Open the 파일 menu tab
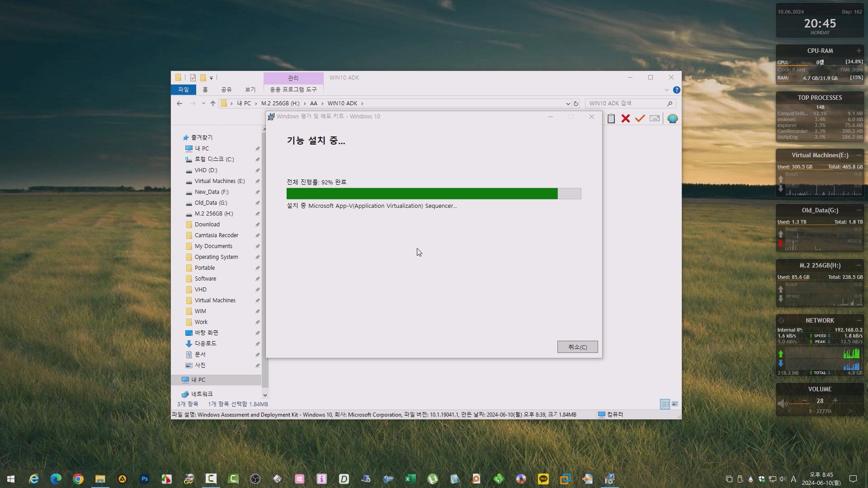 tap(183, 89)
